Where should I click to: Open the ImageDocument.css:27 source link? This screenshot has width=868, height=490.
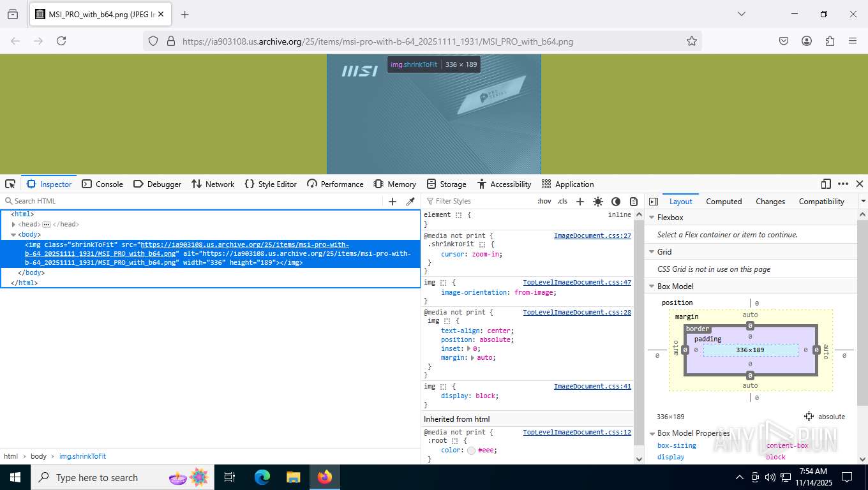pos(592,236)
